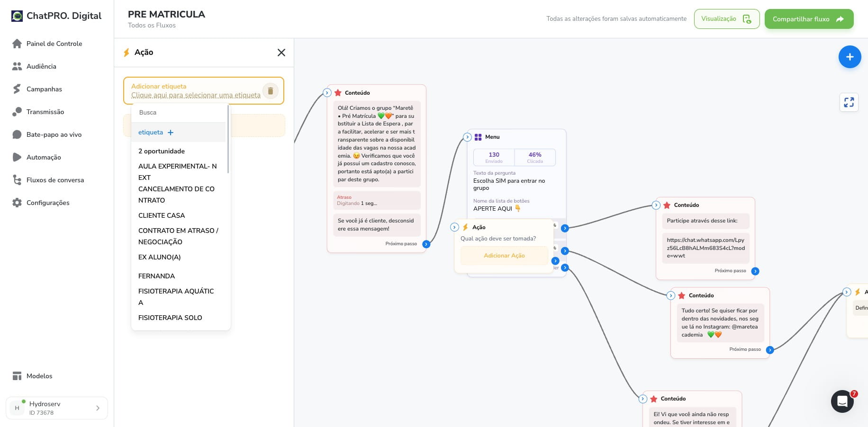Click the ChatPRO logo icon

(17, 16)
